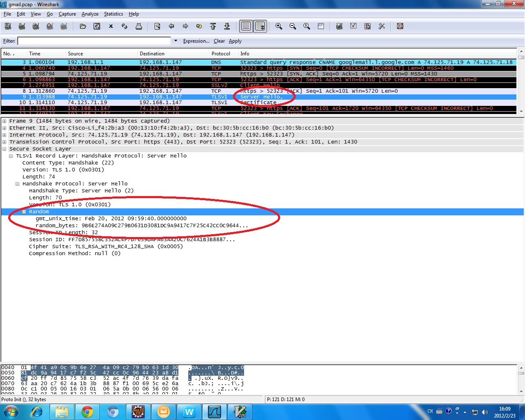This screenshot has width=525, height=420.
Task: Restart the running live capture
Action: pos(64,26)
